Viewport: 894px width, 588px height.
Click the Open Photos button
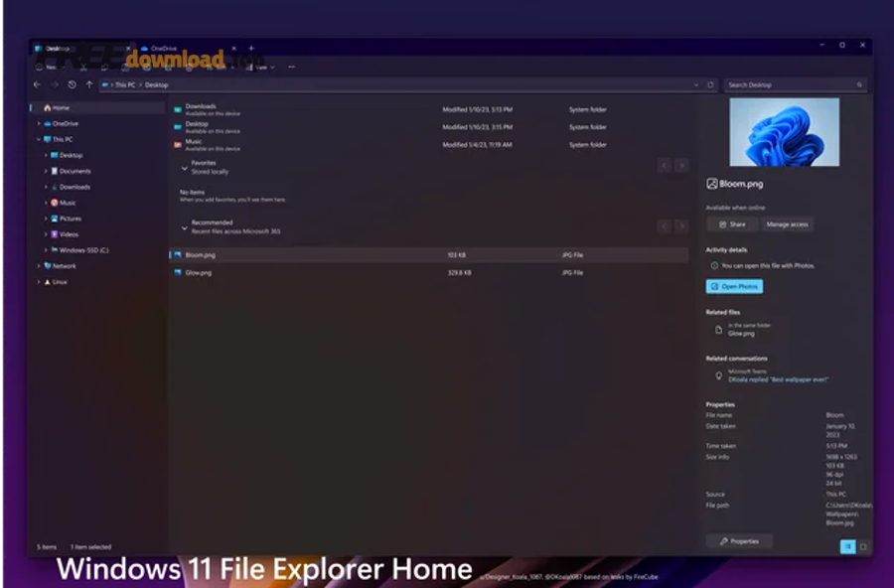pyautogui.click(x=734, y=287)
